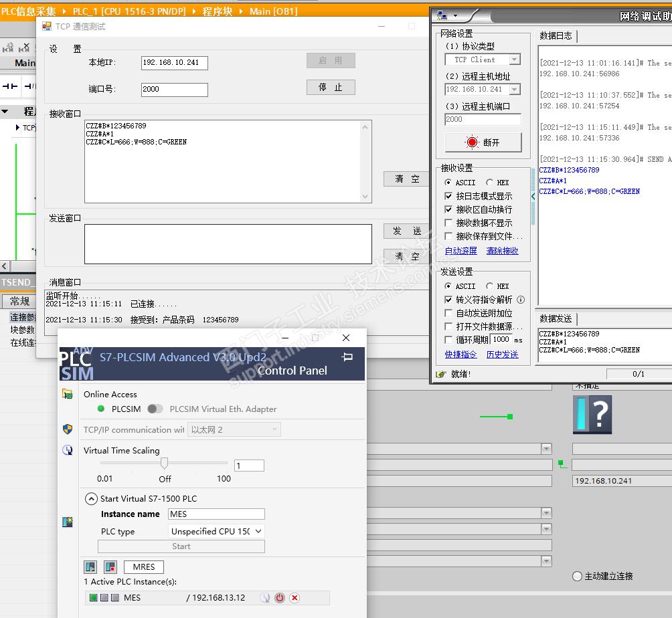Viewport: 672px width, 618px height.
Task: Open the 常规 tab in TIA properties
Action: pyautogui.click(x=19, y=301)
